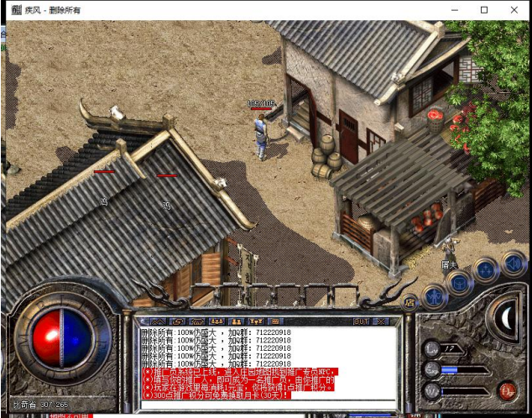The image size is (532, 418).
Task: Open the skills panel with four stars icon
Action: [x=485, y=270]
